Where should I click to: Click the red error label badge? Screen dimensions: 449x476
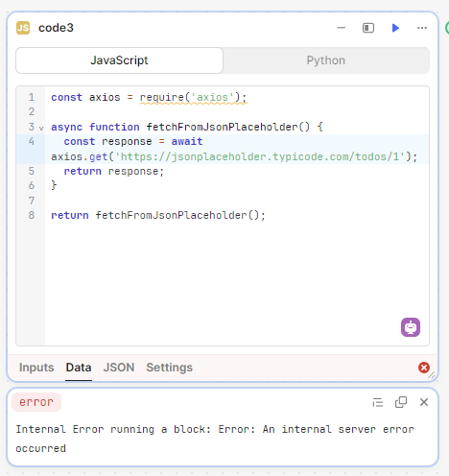point(36,402)
